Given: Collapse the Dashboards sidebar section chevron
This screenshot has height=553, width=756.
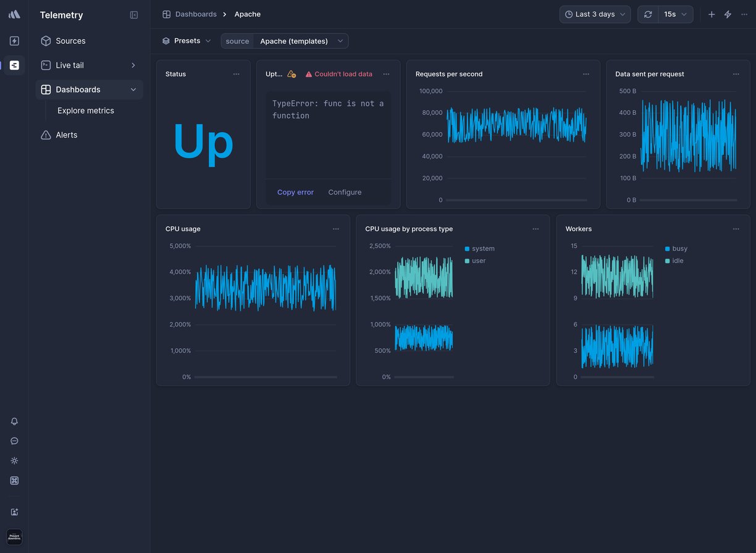Looking at the screenshot, I should pyautogui.click(x=133, y=89).
